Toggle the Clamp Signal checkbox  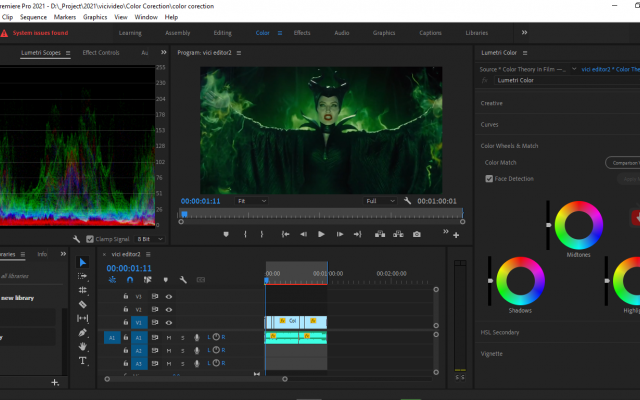[x=90, y=239]
